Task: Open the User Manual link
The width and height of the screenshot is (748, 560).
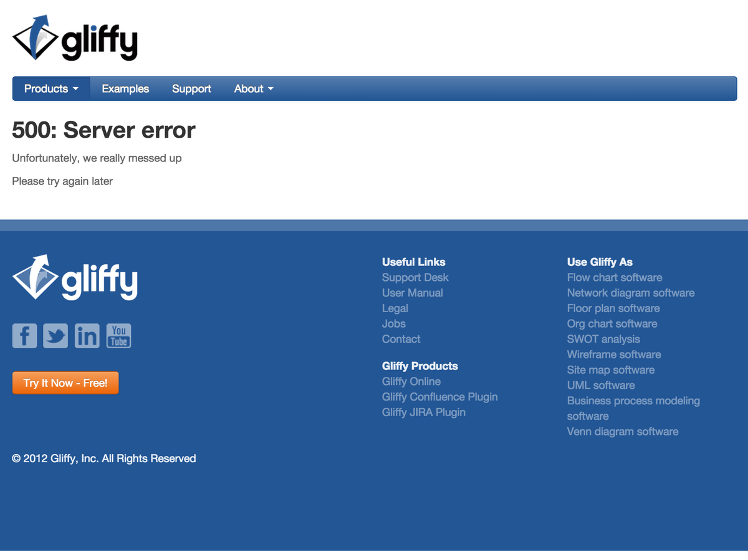Action: click(x=413, y=293)
